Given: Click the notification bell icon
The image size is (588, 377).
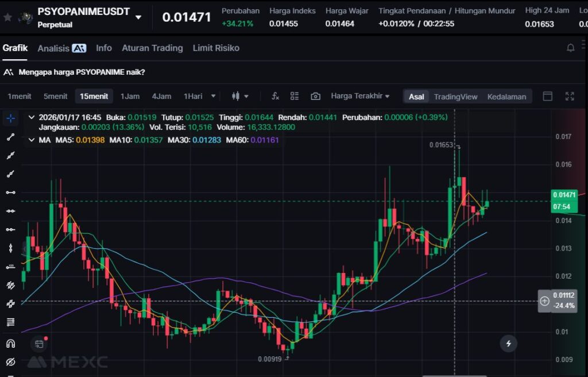Looking at the screenshot, I should (570, 48).
